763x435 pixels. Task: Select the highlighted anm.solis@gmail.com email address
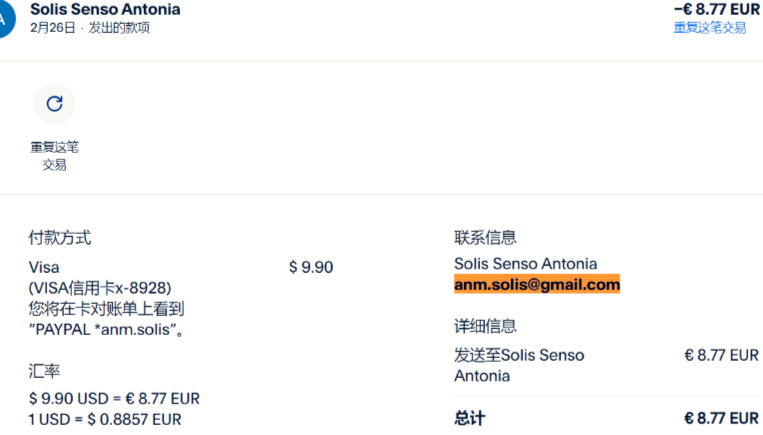[x=537, y=285]
